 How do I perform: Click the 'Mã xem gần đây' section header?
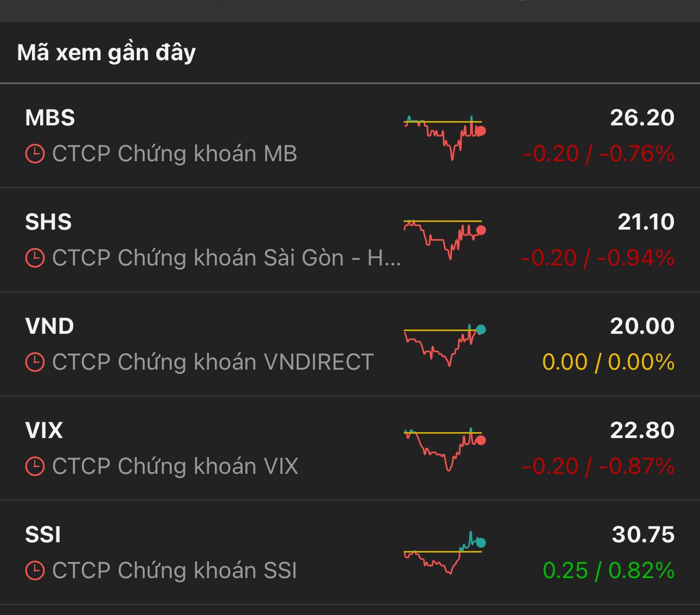click(106, 53)
